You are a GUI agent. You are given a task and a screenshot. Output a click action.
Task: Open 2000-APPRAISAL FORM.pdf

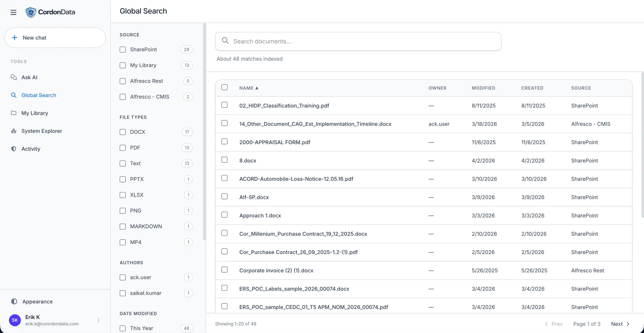click(275, 142)
